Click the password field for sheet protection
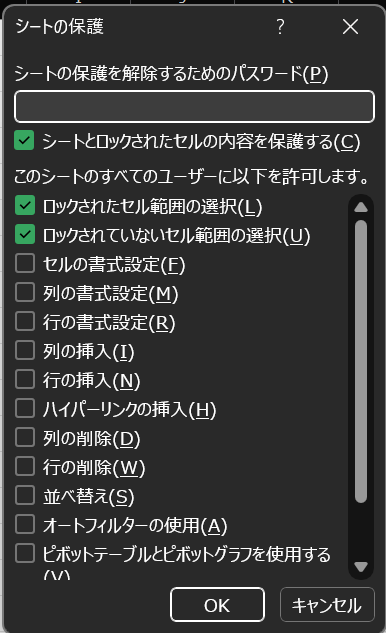The width and height of the screenshot is (386, 633). point(194,107)
